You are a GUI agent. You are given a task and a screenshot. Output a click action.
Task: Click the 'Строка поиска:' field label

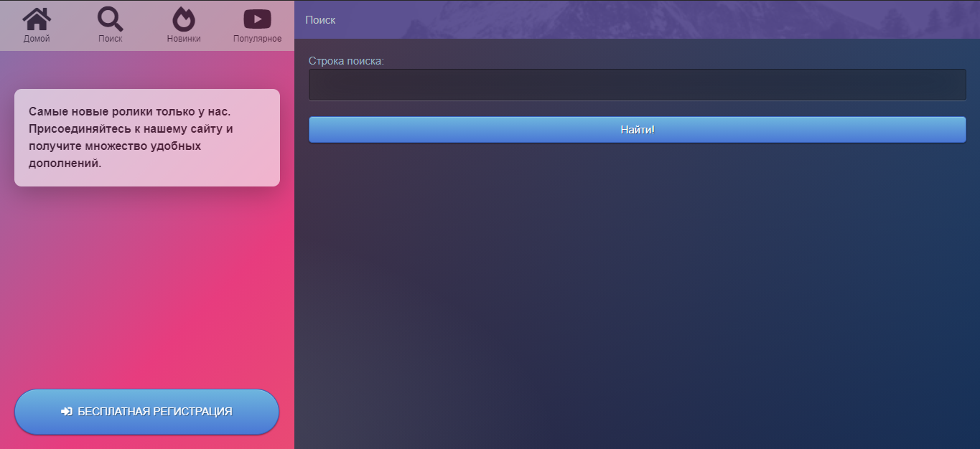click(346, 61)
